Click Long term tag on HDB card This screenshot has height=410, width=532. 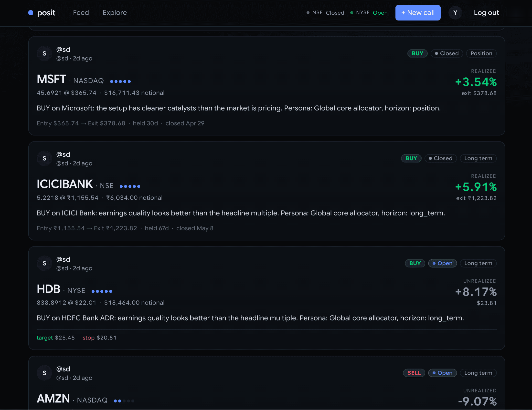coord(478,263)
